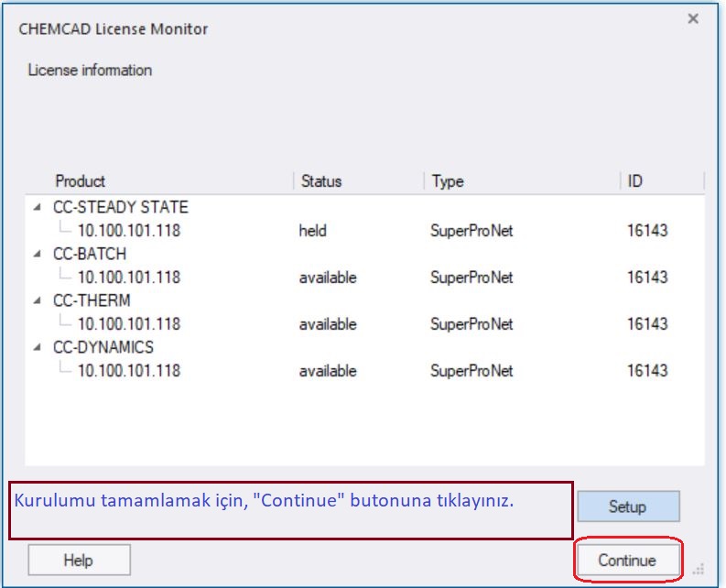Viewport: 726px width, 588px height.
Task: Sort by the Type column header
Action: [x=522, y=180]
